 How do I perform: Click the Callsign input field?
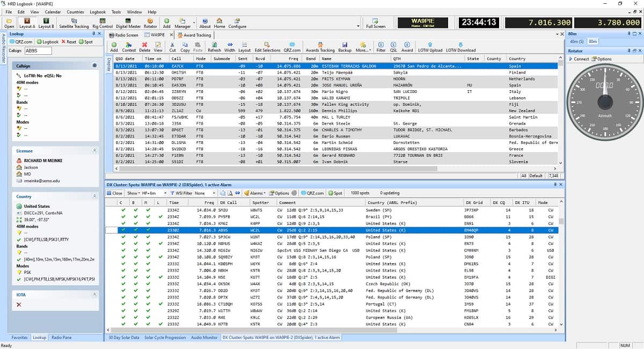pos(38,51)
